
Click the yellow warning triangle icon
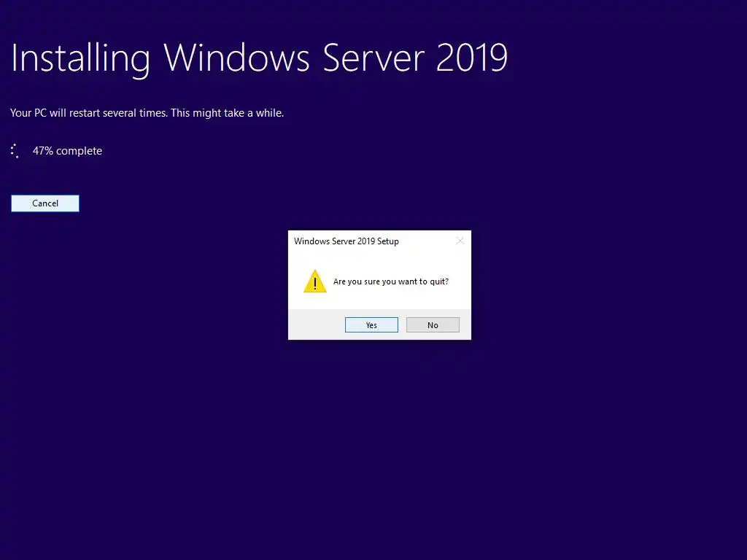(x=315, y=281)
